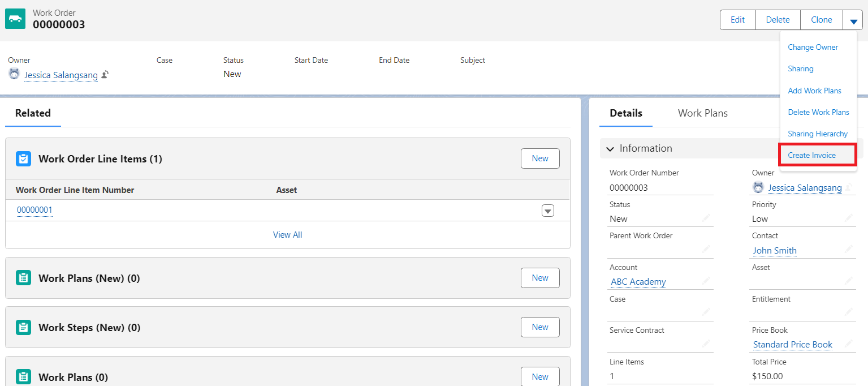Screen dimensions: 868x386
Task: Edit Status field using its pencil icon
Action: 707,218
